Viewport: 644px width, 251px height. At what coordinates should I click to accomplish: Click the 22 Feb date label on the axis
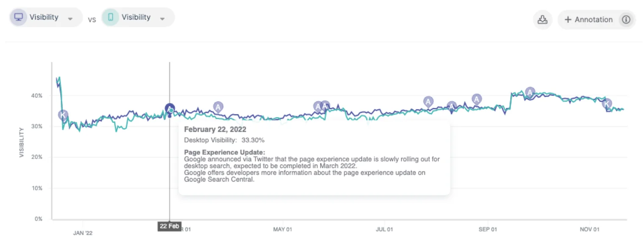click(169, 226)
